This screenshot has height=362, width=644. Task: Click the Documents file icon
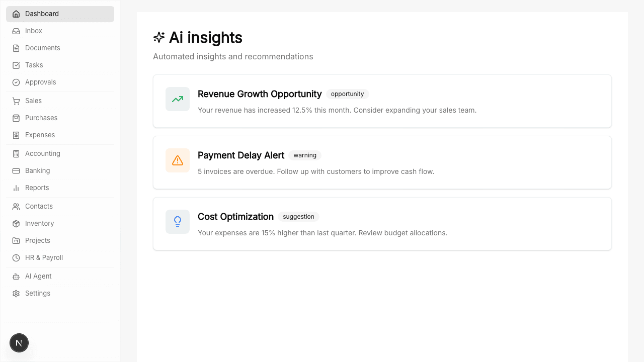[x=16, y=48]
